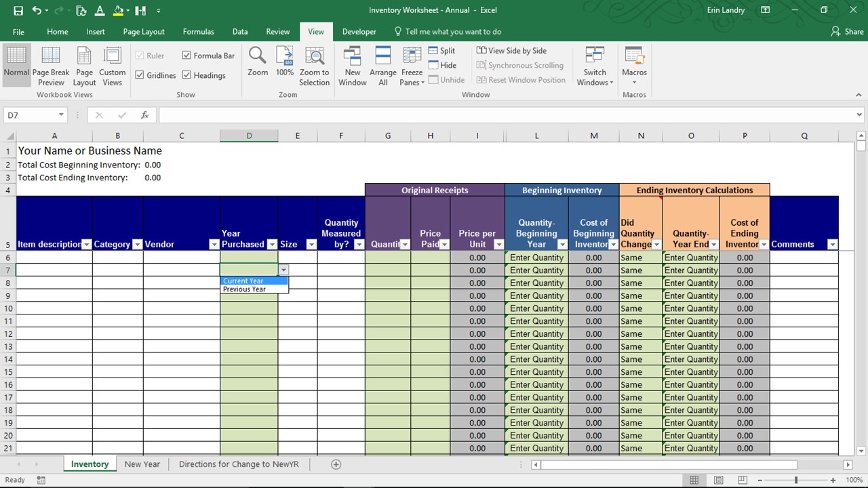This screenshot has width=868, height=488.
Task: Click the fill color bucket icon
Action: pyautogui.click(x=119, y=11)
